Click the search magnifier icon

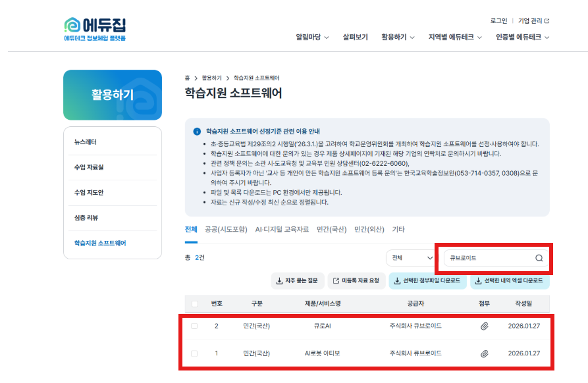coord(539,258)
